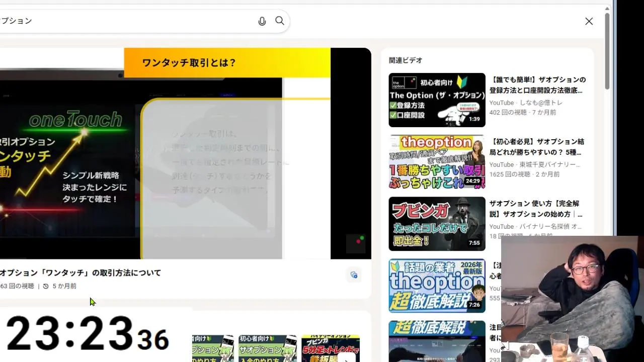The image size is (644, 362).
Task: Click the YouTube · しなも@億トレ source text
Action: coord(526,103)
